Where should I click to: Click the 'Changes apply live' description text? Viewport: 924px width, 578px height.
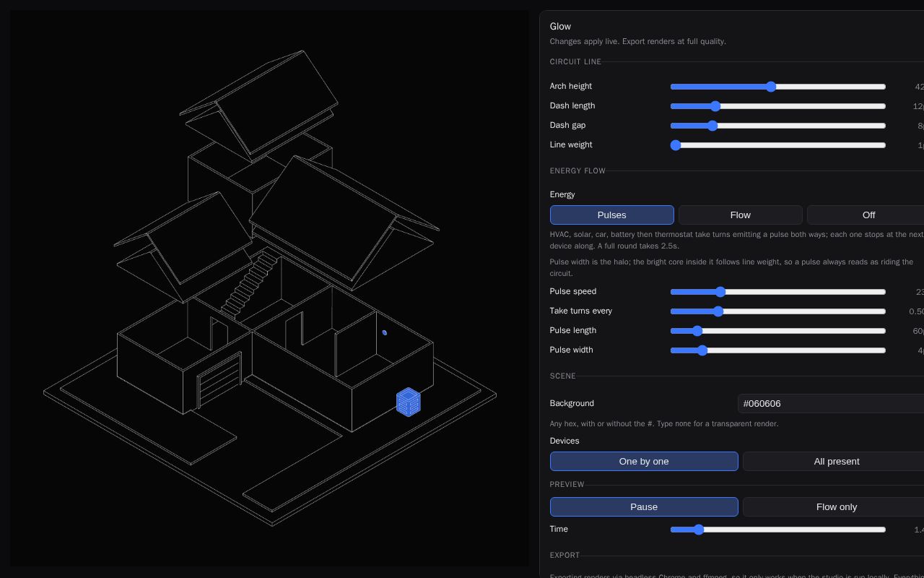(638, 42)
